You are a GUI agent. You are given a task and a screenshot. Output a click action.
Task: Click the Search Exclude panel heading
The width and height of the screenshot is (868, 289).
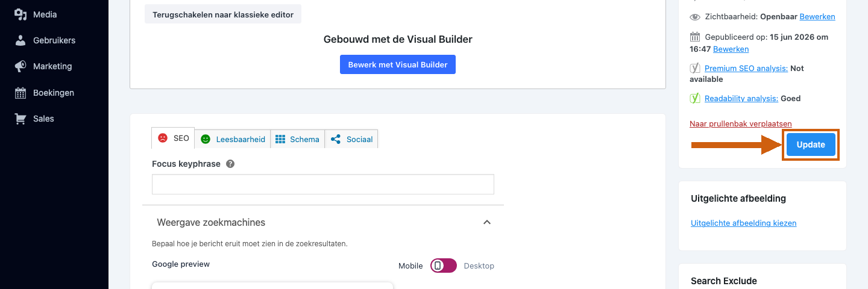click(724, 281)
